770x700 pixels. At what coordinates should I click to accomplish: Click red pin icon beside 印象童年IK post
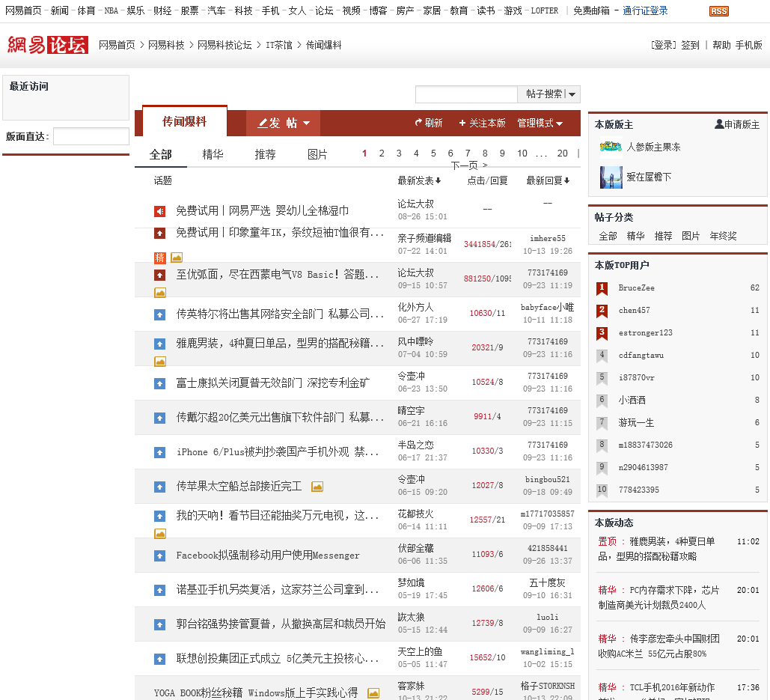tap(159, 233)
